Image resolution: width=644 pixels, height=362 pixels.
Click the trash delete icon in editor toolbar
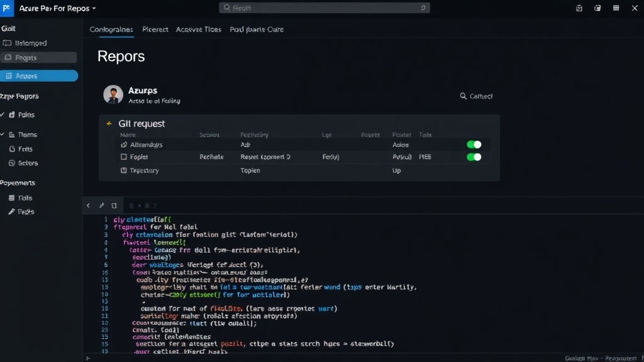coord(114,206)
